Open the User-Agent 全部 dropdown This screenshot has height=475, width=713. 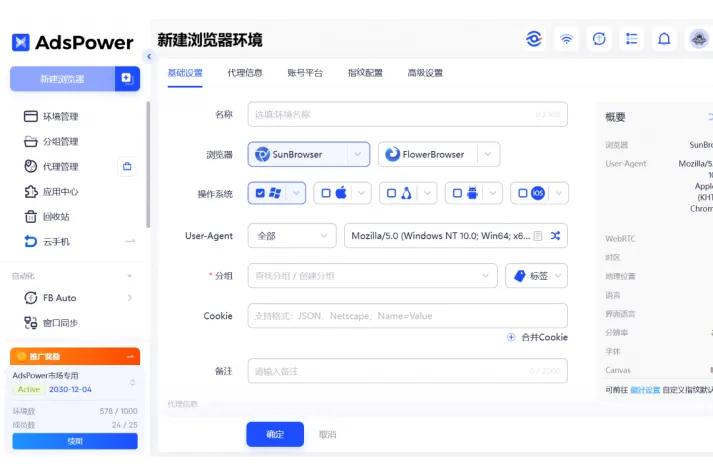tap(292, 235)
